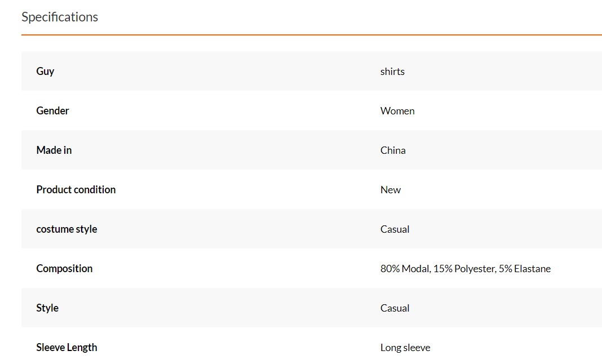Select the Product condition label
Image resolution: width=602 pixels, height=364 pixels.
tap(76, 190)
